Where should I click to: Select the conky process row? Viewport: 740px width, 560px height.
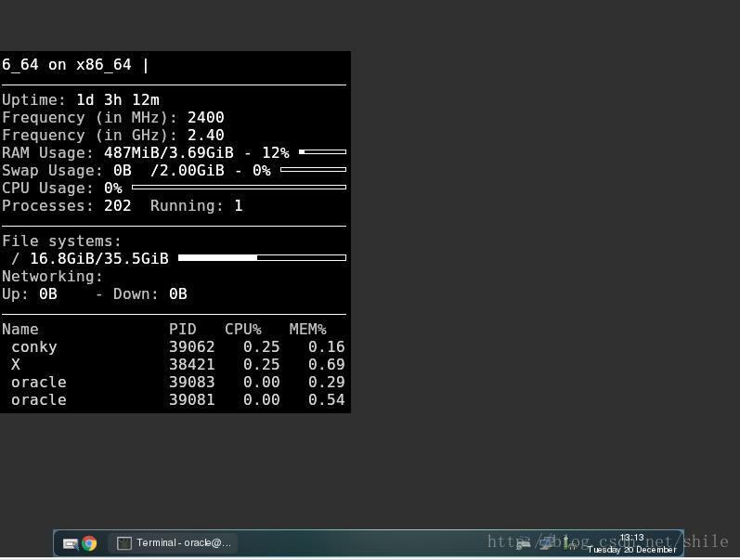[173, 346]
